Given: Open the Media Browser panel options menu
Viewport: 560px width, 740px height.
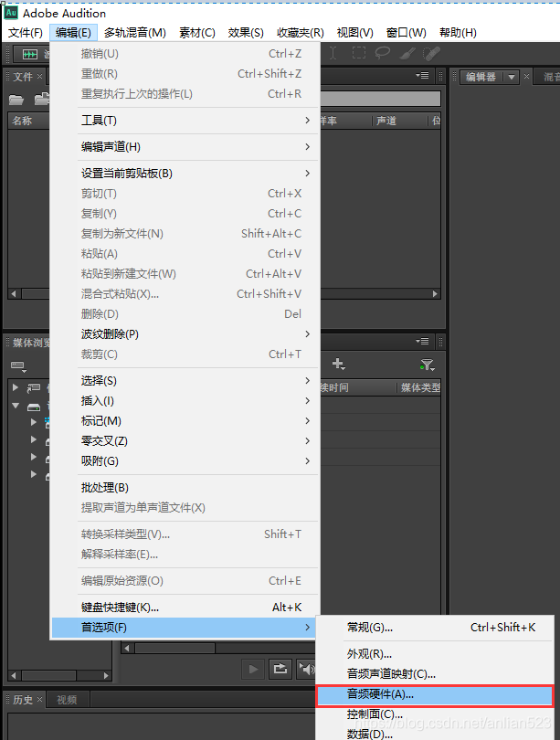Looking at the screenshot, I should point(422,341).
